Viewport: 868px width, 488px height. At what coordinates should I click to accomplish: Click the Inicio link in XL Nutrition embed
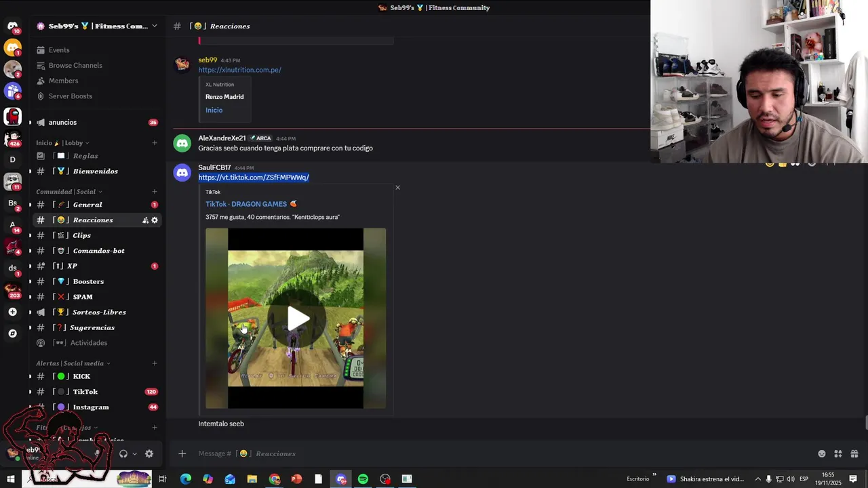214,110
